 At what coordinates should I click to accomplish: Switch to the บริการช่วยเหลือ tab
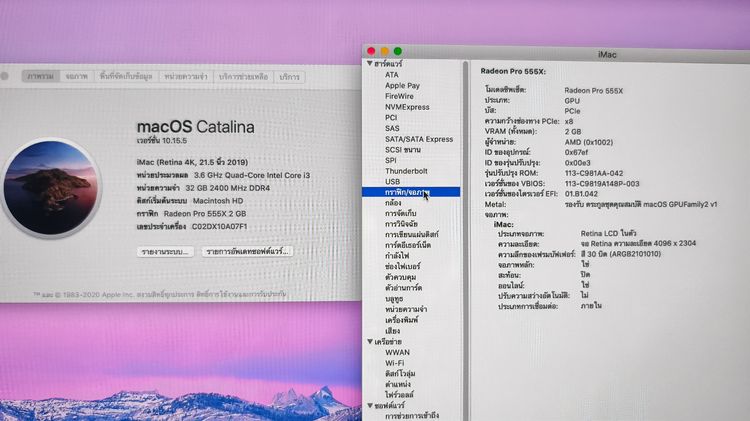click(243, 77)
